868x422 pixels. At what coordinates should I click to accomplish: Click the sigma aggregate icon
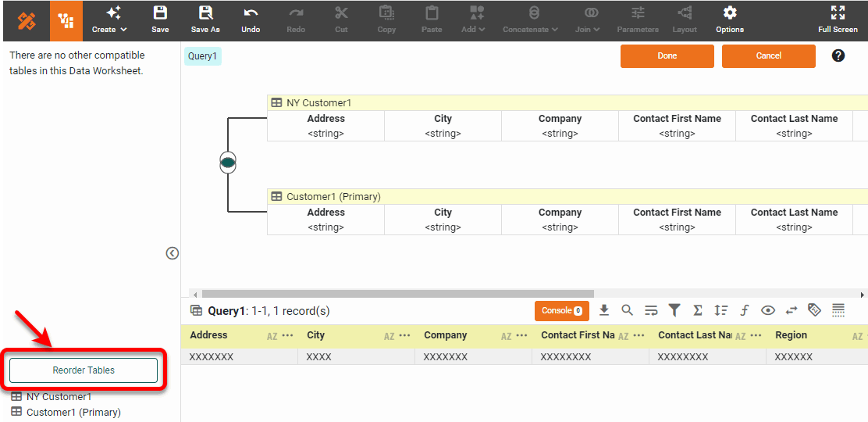tap(698, 310)
